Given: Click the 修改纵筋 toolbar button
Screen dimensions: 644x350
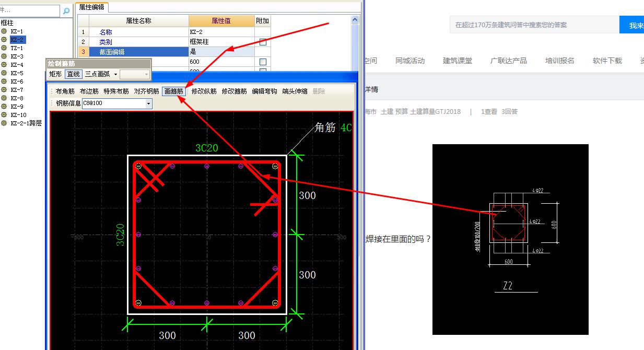Looking at the screenshot, I should click(x=204, y=91).
